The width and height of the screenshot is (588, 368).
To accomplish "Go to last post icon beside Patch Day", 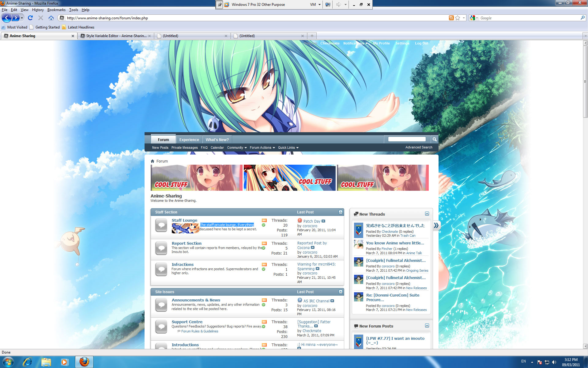I will (323, 221).
